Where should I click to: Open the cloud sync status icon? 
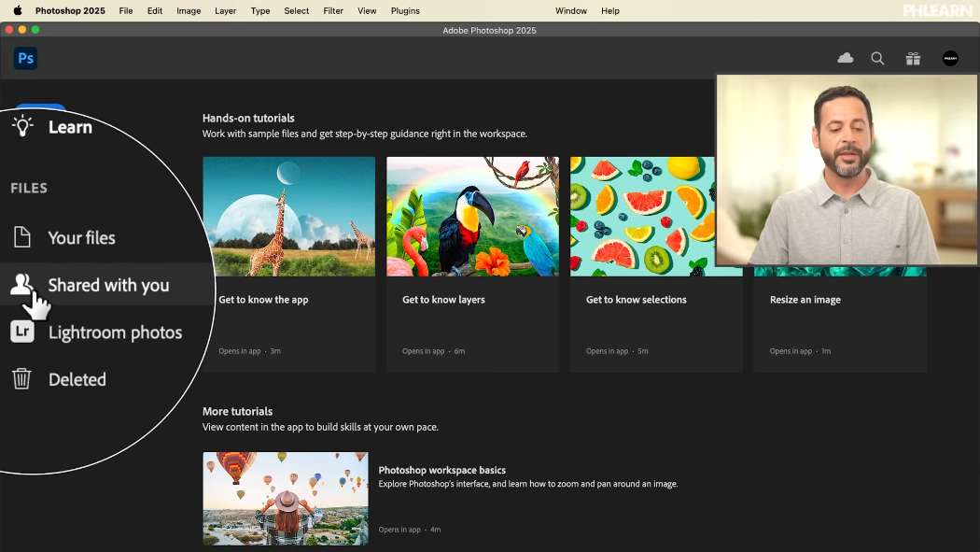click(845, 58)
